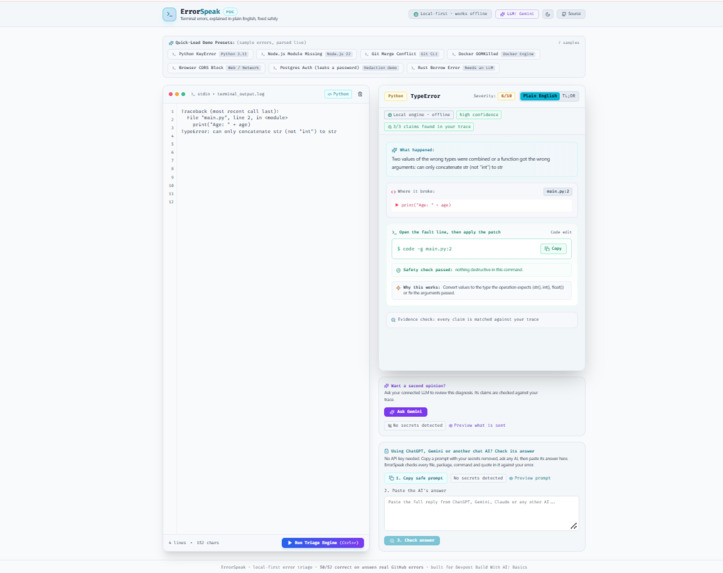Click the Where it broke code icon
Image resolution: width=723 pixels, height=573 pixels.
(393, 191)
